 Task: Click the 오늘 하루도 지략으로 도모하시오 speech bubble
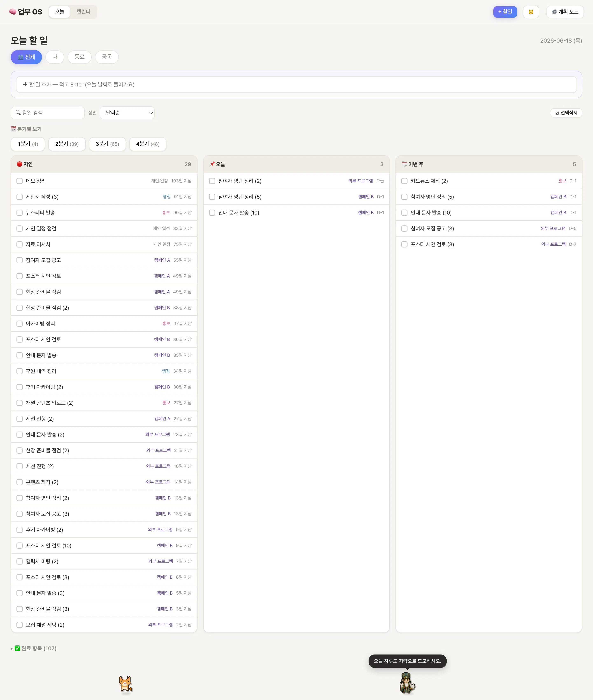coord(407,661)
